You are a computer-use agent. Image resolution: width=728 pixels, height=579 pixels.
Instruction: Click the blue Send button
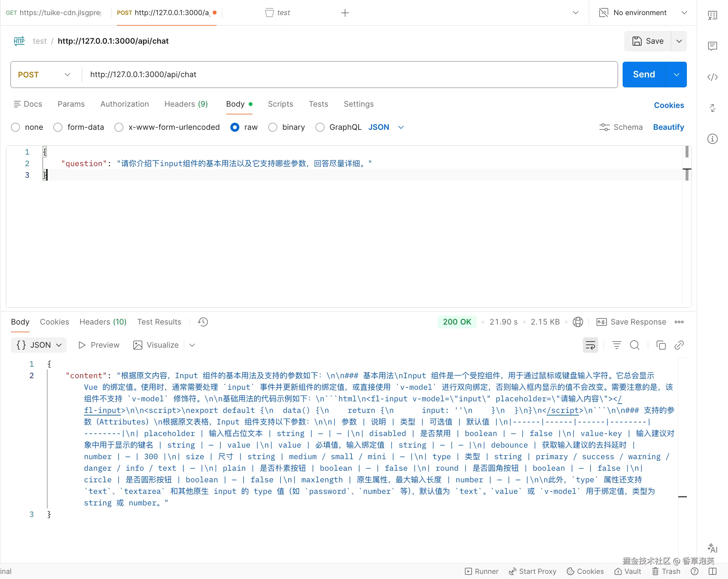[644, 75]
